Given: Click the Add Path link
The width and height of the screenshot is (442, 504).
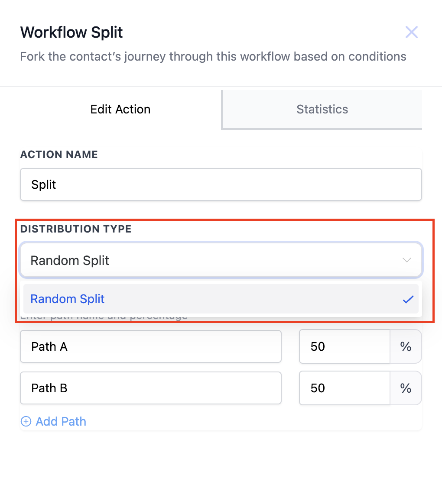Looking at the screenshot, I should click(x=61, y=422).
